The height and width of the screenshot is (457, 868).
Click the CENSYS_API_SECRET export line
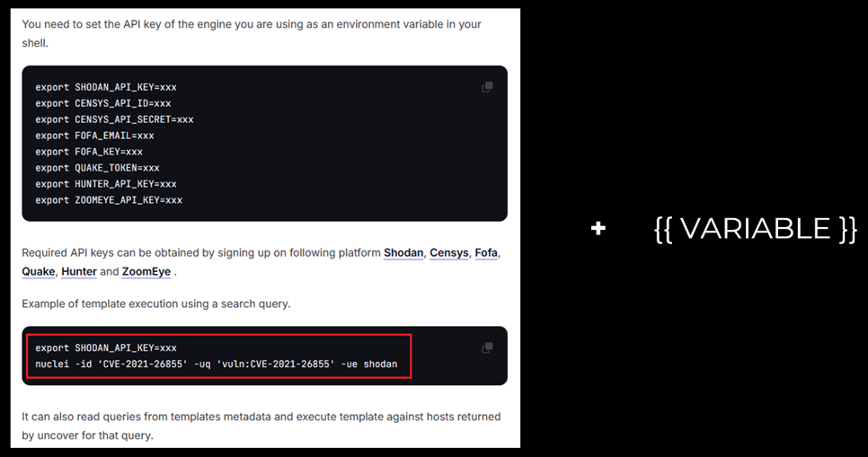coord(114,119)
